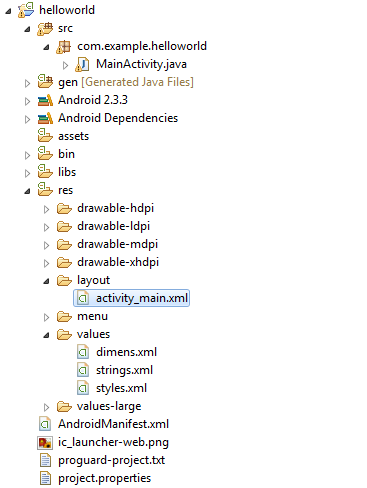Click the src source folder icon
367x488 pixels.
coord(45,29)
